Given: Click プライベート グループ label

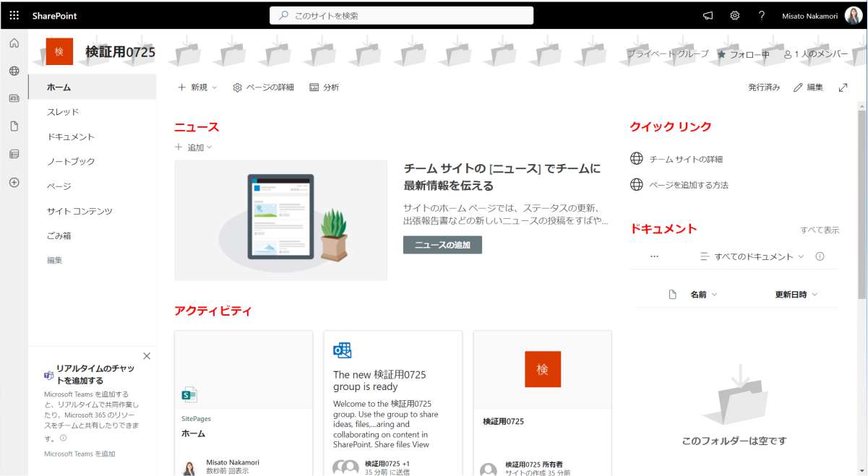Looking at the screenshot, I should pos(668,54).
